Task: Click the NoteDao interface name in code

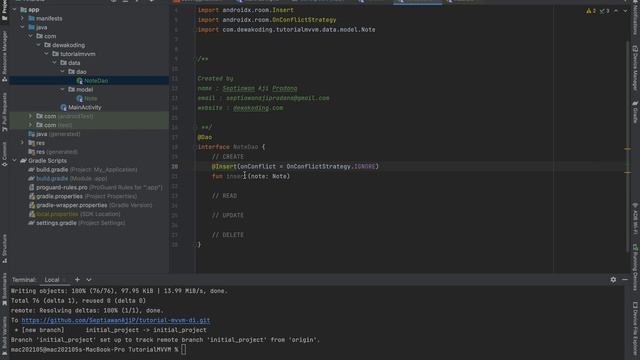Action: [x=245, y=147]
